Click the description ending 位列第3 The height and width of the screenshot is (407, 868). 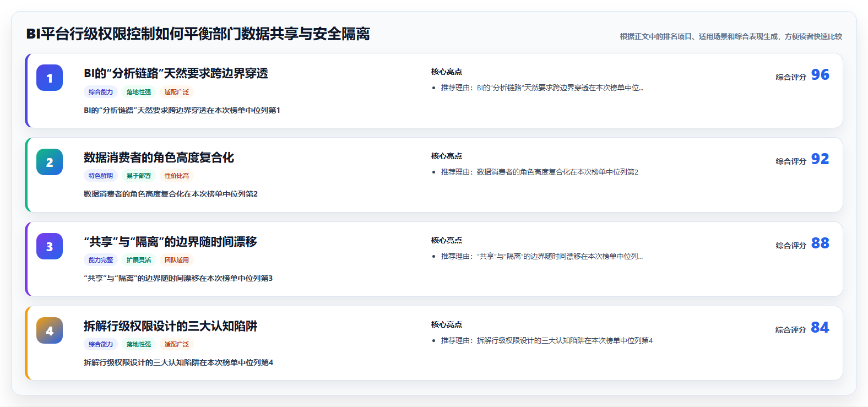pos(178,278)
